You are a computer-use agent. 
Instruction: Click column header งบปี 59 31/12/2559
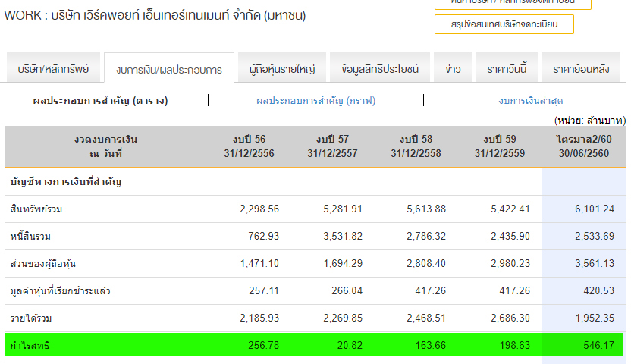[499, 146]
